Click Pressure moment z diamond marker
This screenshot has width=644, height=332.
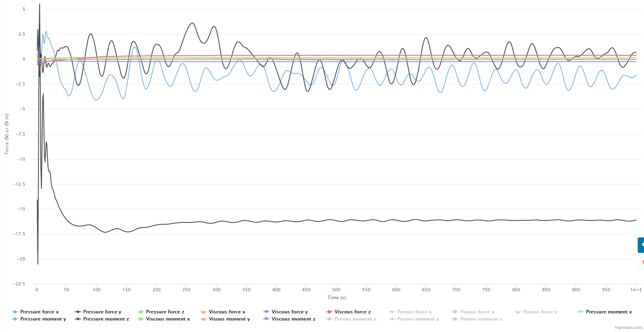click(x=78, y=319)
